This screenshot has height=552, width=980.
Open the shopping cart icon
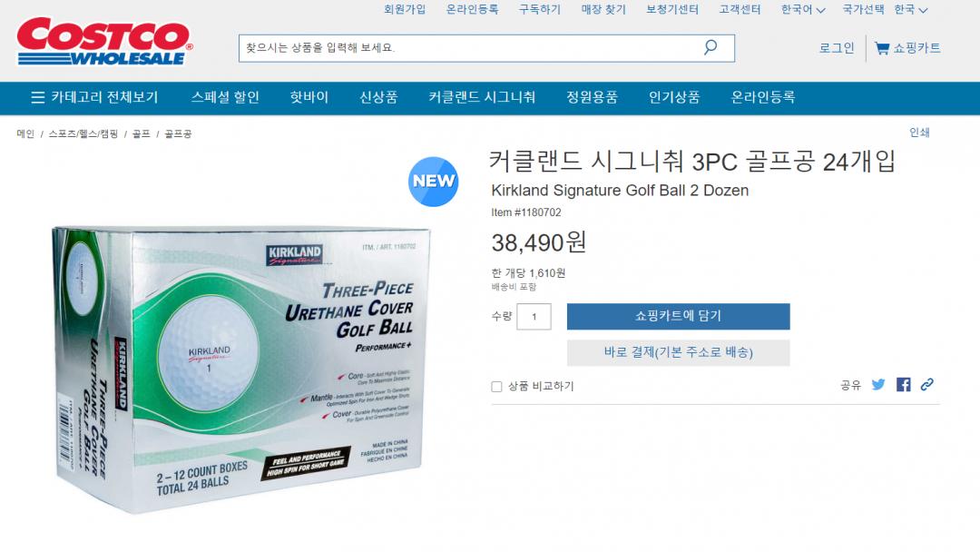coord(882,48)
